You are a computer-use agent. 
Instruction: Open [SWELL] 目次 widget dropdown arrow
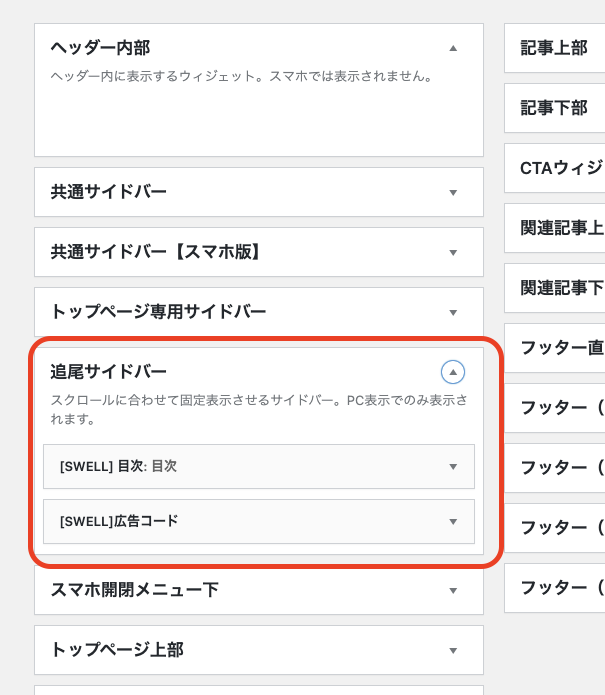453,467
